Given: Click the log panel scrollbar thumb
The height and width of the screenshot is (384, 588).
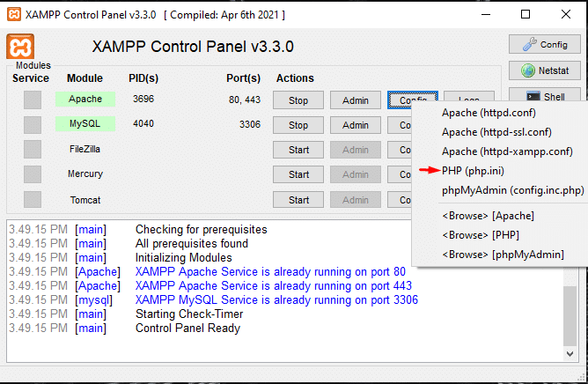Looking at the screenshot, I should click(x=570, y=315).
